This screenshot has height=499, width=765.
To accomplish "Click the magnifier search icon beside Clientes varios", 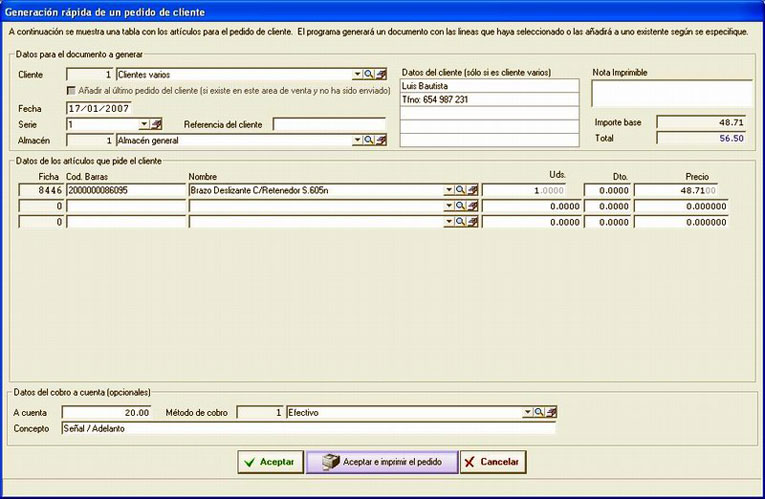I will tap(369, 74).
